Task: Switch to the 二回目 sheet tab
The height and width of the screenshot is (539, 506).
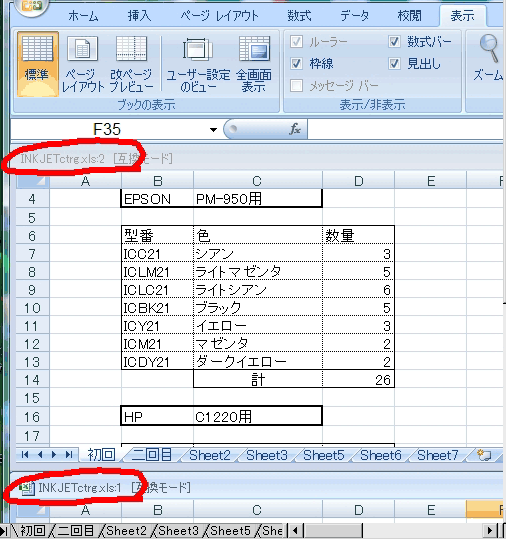Action: tap(152, 455)
